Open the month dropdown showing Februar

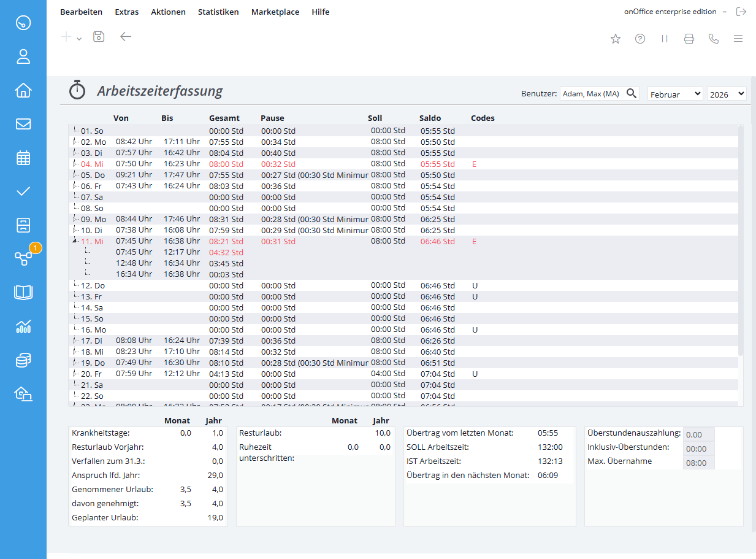675,94
